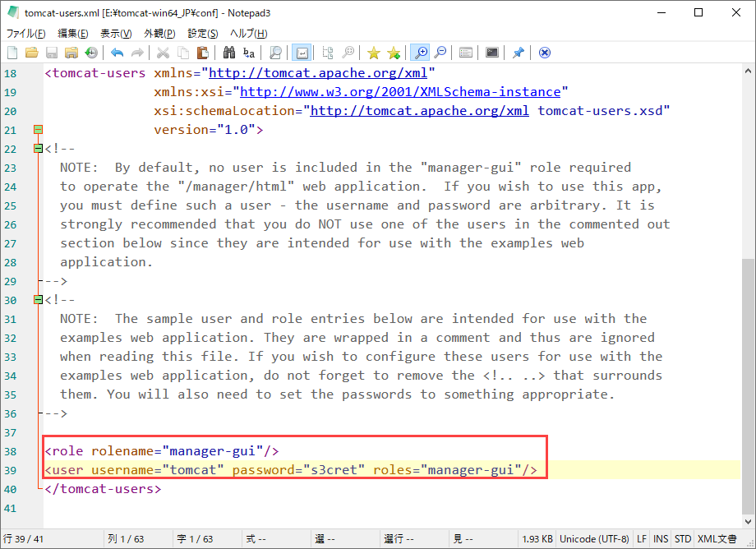The height and width of the screenshot is (549, 756).
Task: Click the Zoom out magnifier icon
Action: (440, 53)
